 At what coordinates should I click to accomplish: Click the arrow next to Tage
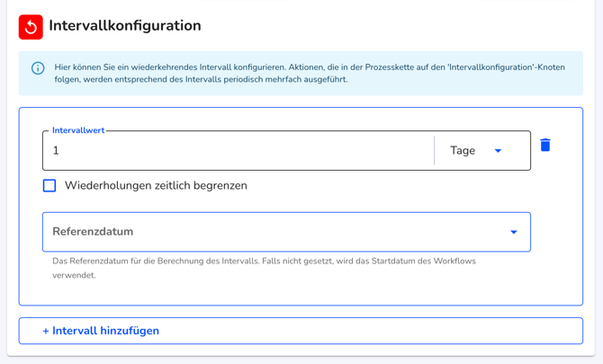(x=498, y=150)
